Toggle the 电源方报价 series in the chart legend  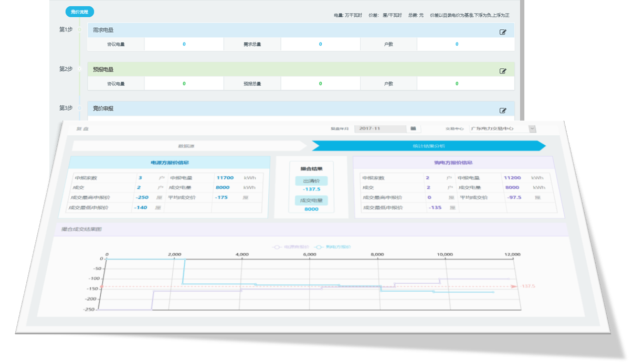(290, 247)
